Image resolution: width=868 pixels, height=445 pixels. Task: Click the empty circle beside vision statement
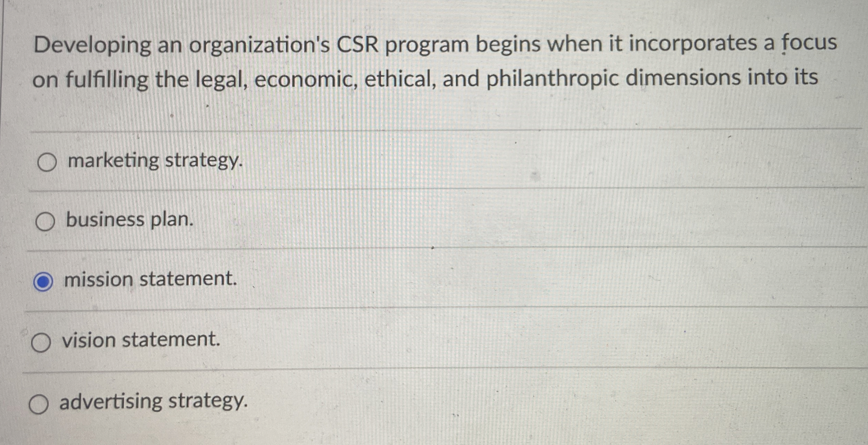tap(42, 342)
